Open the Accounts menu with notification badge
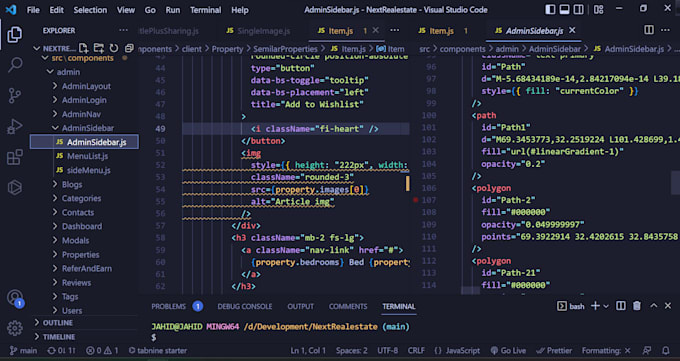680x361 pixels. point(15,298)
